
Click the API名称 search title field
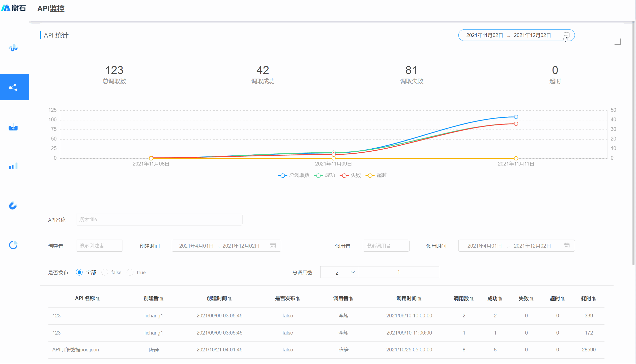(x=159, y=219)
